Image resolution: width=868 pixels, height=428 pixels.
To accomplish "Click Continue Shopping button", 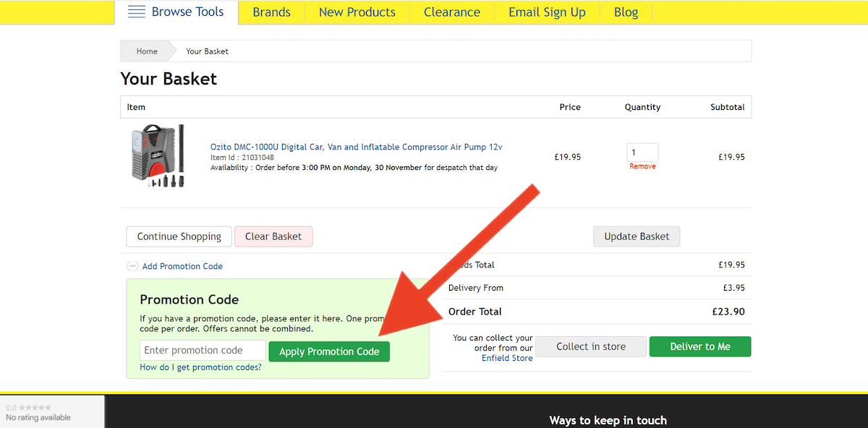I will click(179, 236).
